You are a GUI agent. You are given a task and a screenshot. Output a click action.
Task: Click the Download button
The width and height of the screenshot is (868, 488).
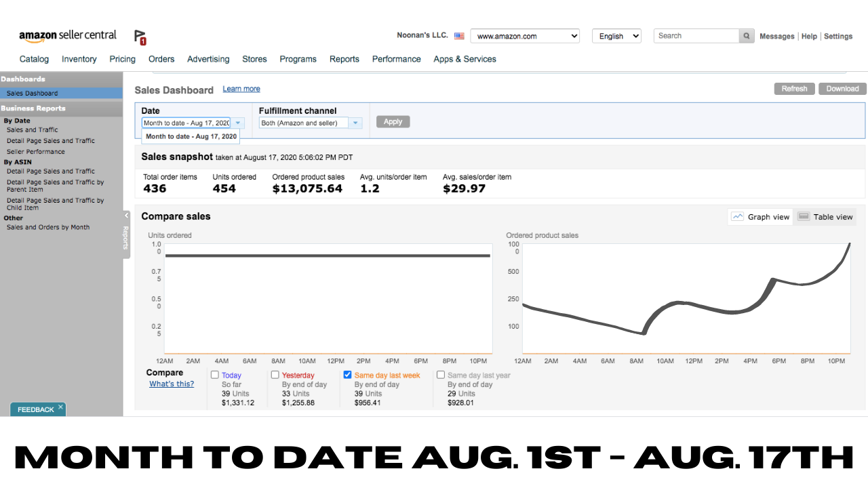(x=842, y=89)
